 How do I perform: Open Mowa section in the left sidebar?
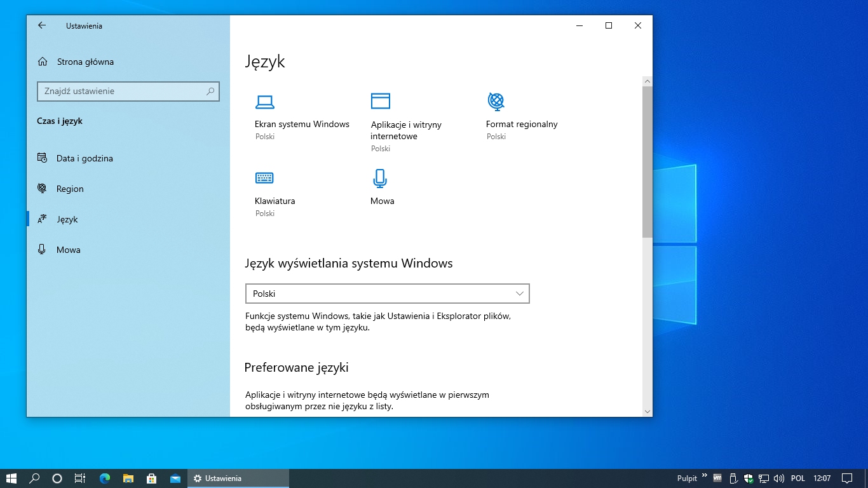pyautogui.click(x=68, y=250)
